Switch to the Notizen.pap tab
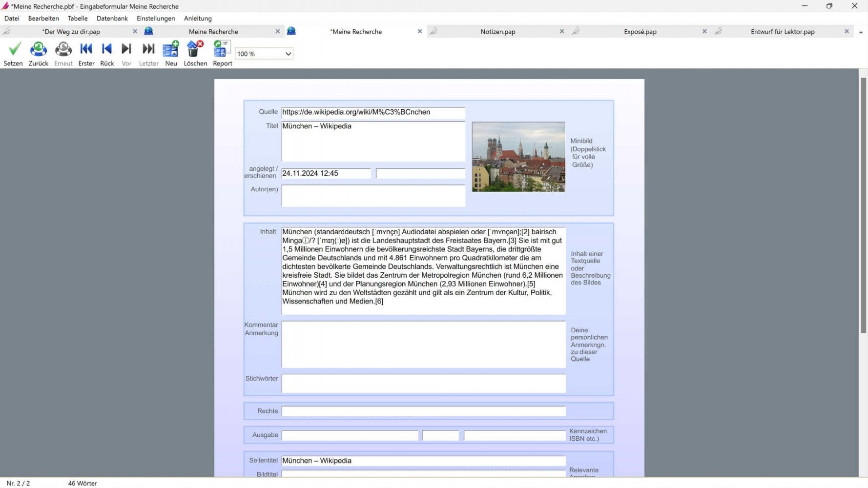868x488 pixels. click(x=498, y=31)
